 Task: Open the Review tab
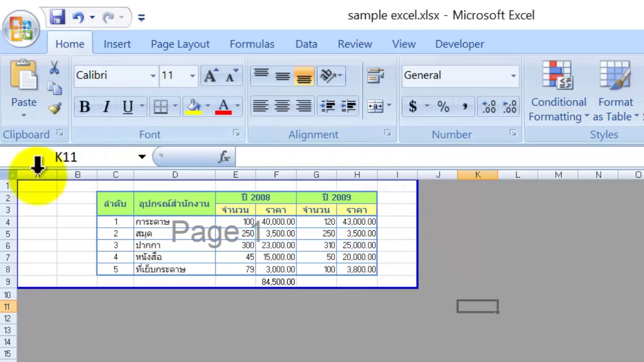355,44
